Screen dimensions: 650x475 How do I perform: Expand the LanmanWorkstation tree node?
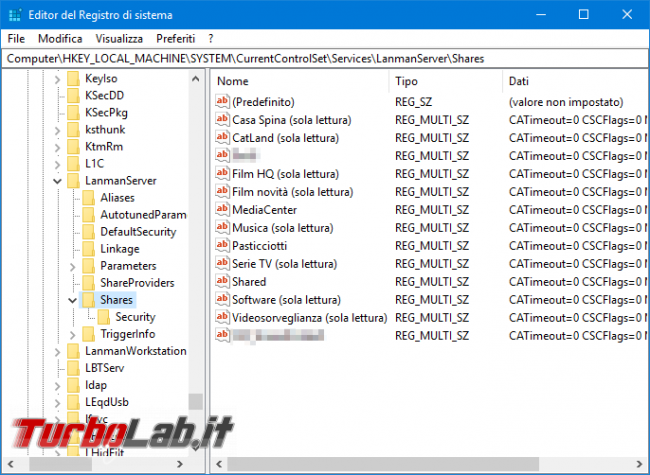pyautogui.click(x=58, y=351)
